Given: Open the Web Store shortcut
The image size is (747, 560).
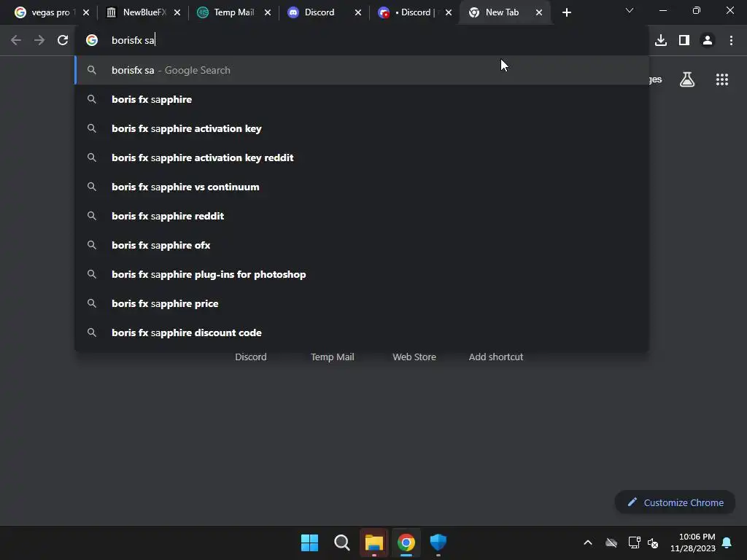Looking at the screenshot, I should click(x=414, y=357).
